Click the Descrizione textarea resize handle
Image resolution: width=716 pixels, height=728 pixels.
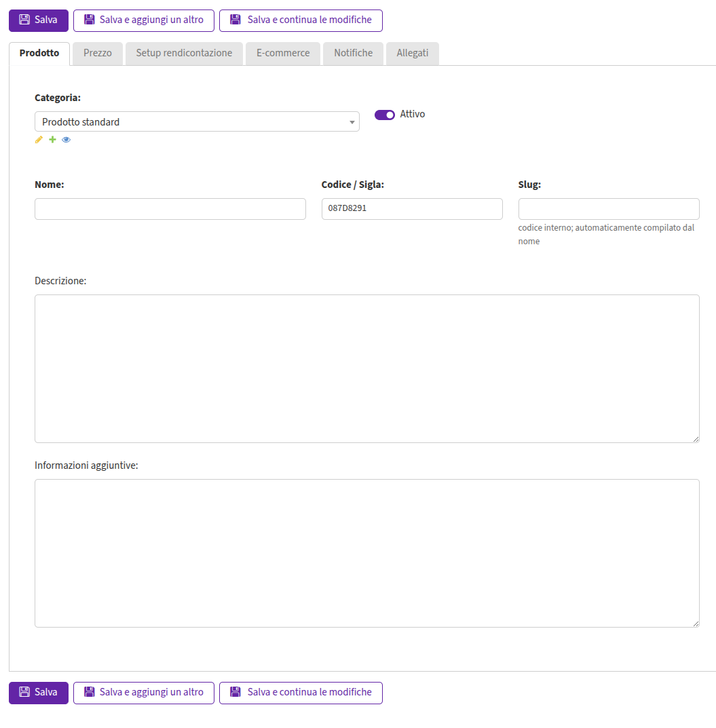click(696, 439)
